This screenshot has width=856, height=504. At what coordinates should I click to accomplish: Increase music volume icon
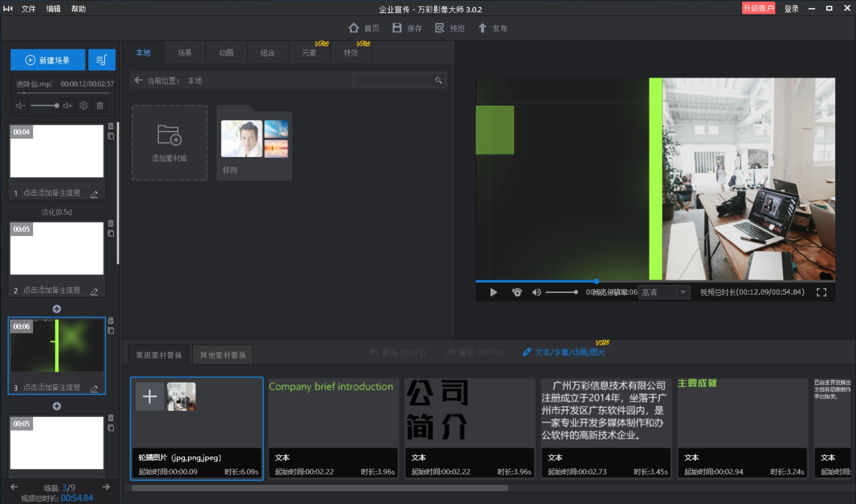pos(68,105)
